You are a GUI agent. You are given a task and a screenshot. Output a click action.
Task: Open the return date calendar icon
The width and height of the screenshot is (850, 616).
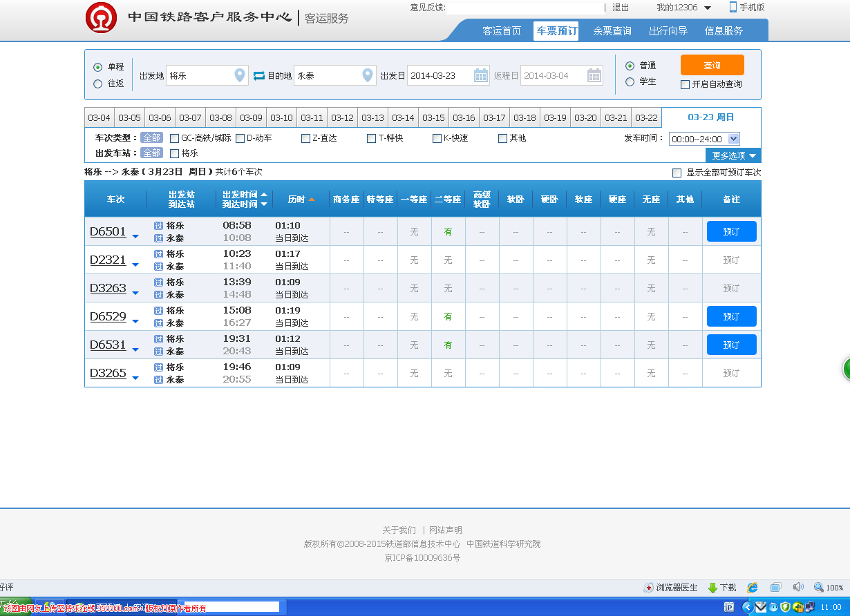click(594, 75)
